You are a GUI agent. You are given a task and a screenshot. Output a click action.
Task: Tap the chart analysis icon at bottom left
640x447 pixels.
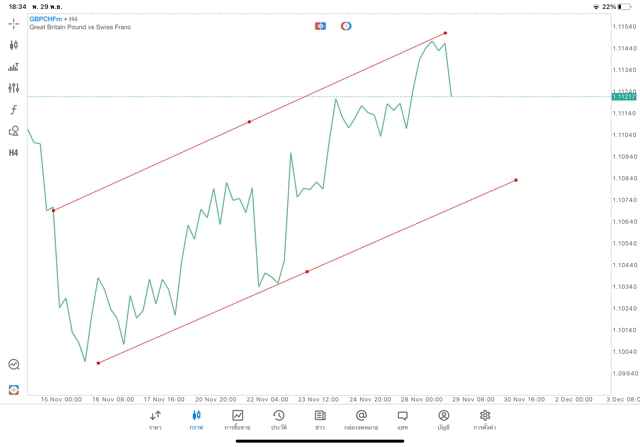13,365
